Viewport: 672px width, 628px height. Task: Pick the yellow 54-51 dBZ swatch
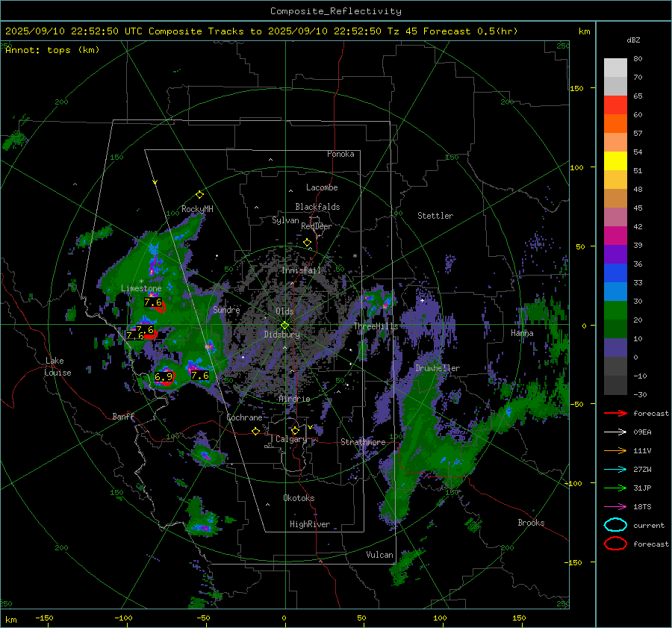[615, 161]
